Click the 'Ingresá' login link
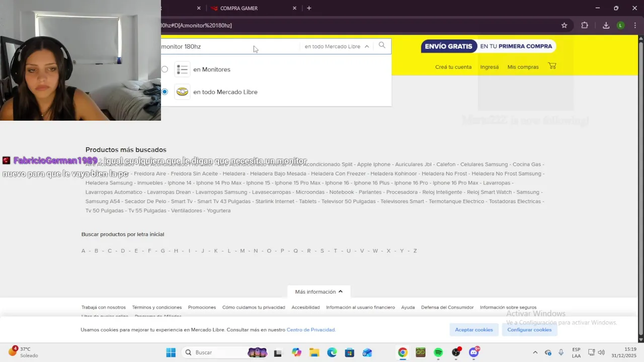644x362 pixels. pyautogui.click(x=490, y=67)
